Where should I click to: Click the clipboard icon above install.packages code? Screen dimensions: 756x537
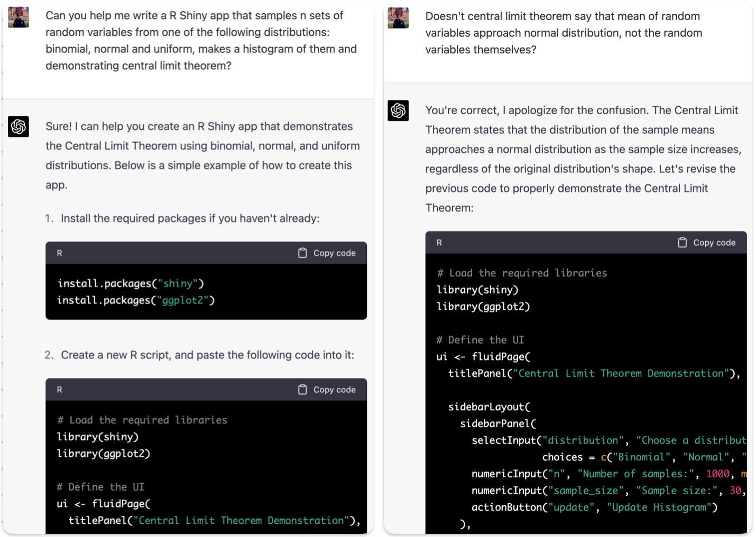coord(302,253)
